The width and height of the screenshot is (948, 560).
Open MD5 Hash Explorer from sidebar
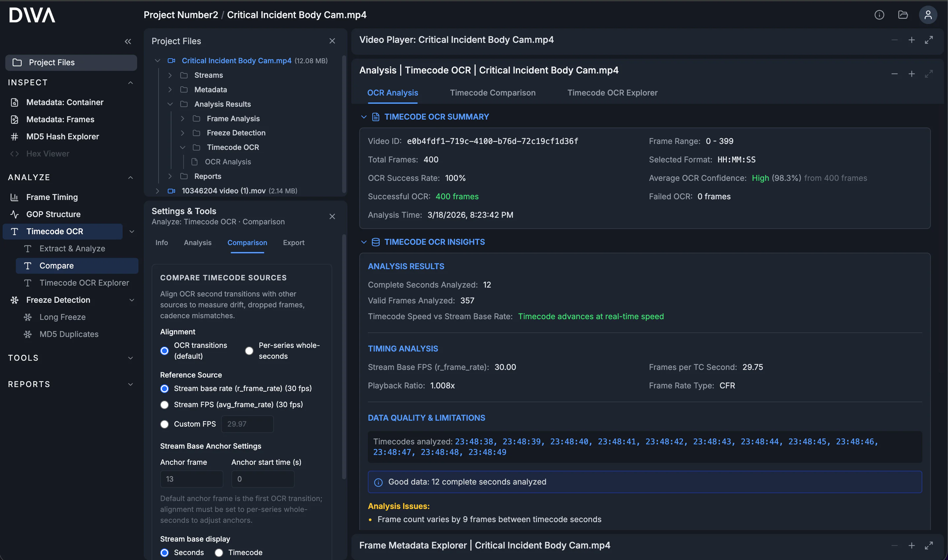tap(62, 137)
